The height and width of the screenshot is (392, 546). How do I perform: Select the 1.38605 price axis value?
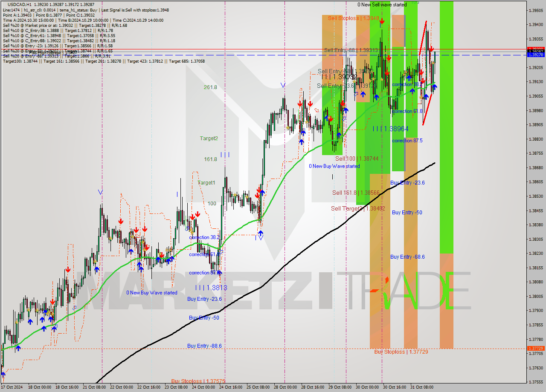(535, 182)
